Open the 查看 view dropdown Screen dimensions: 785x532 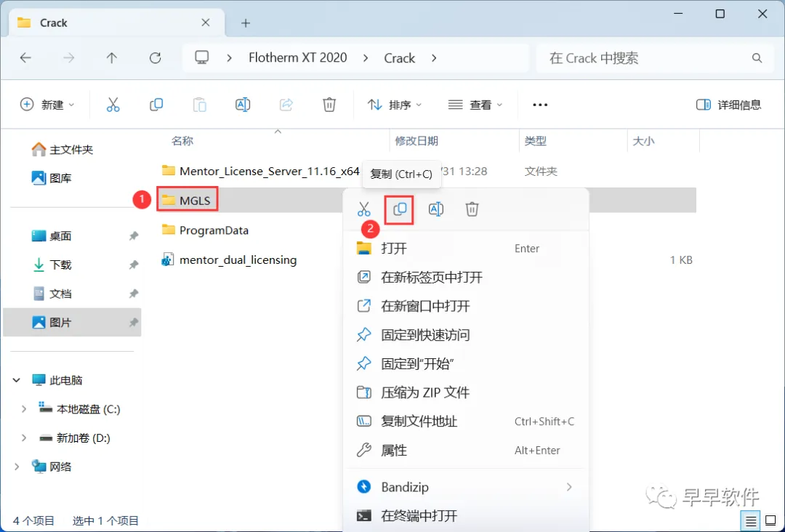tap(475, 105)
